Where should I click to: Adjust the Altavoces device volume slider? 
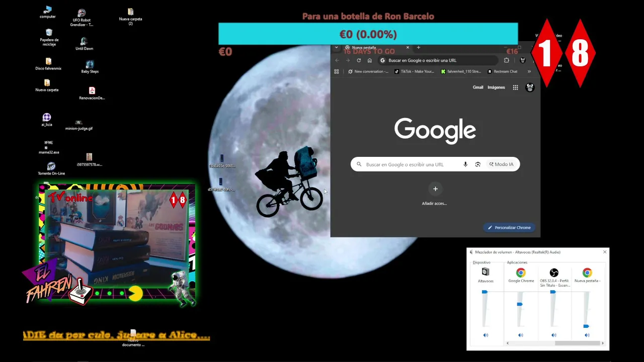[485, 292]
